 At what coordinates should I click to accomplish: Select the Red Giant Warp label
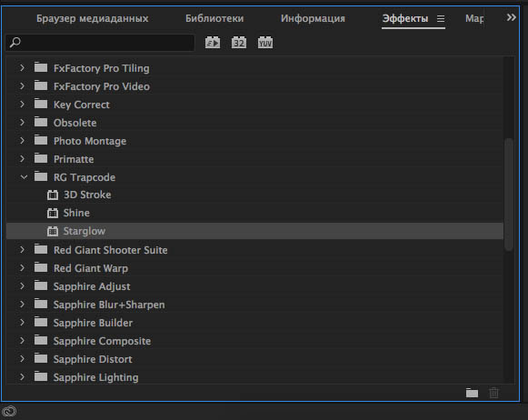coord(91,268)
